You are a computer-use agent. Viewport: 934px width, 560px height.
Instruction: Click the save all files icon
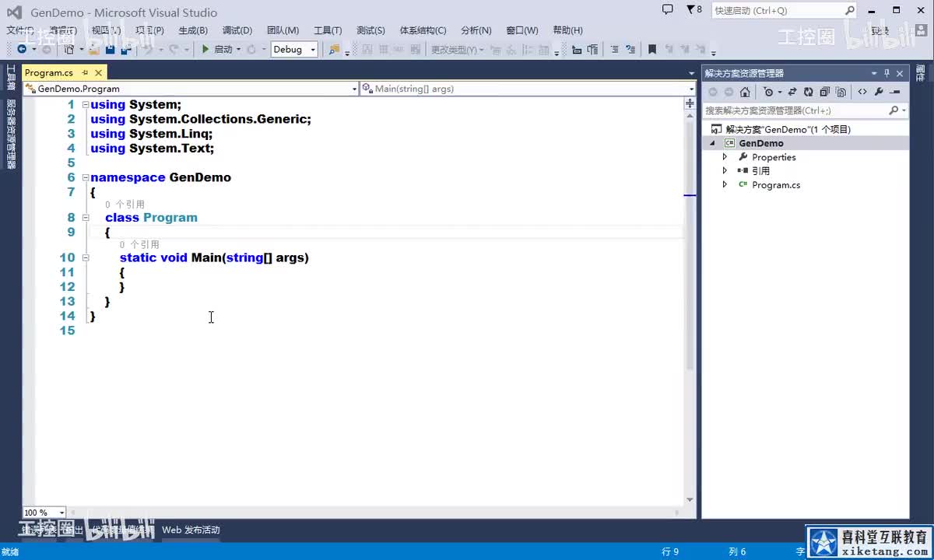click(x=125, y=49)
